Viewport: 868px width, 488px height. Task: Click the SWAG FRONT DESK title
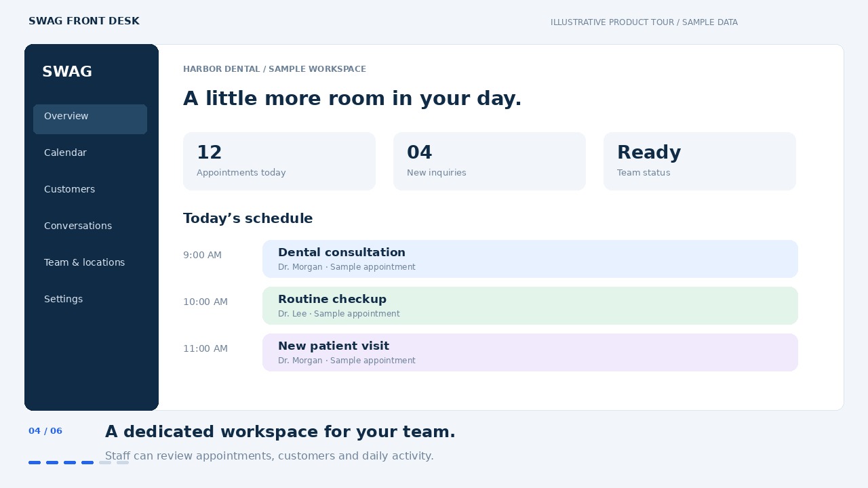tap(84, 22)
